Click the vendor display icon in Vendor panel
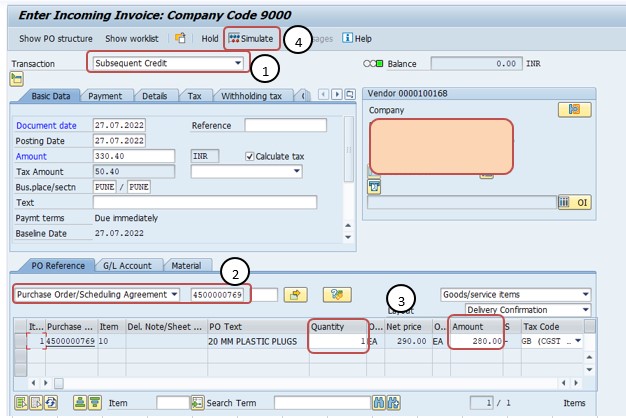The height and width of the screenshot is (418, 626). coord(574,109)
